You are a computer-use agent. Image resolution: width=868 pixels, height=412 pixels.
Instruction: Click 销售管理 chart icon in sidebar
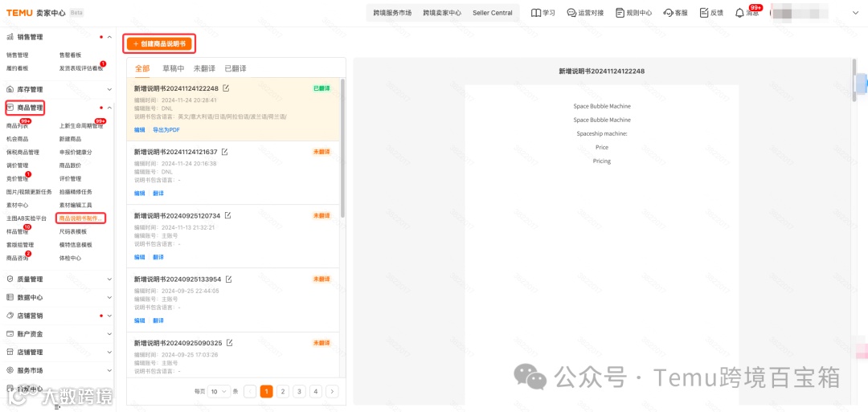(x=10, y=37)
